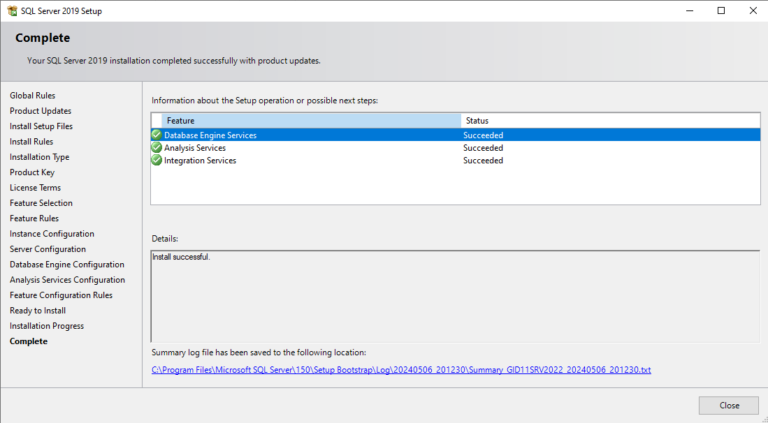
Task: Click green checkmark beside Database Engine Services
Action: 156,135
